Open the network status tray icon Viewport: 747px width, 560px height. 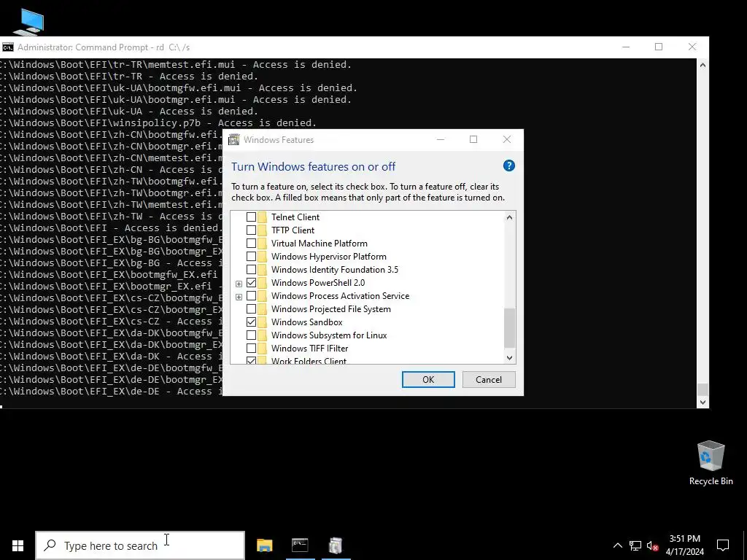coord(635,545)
